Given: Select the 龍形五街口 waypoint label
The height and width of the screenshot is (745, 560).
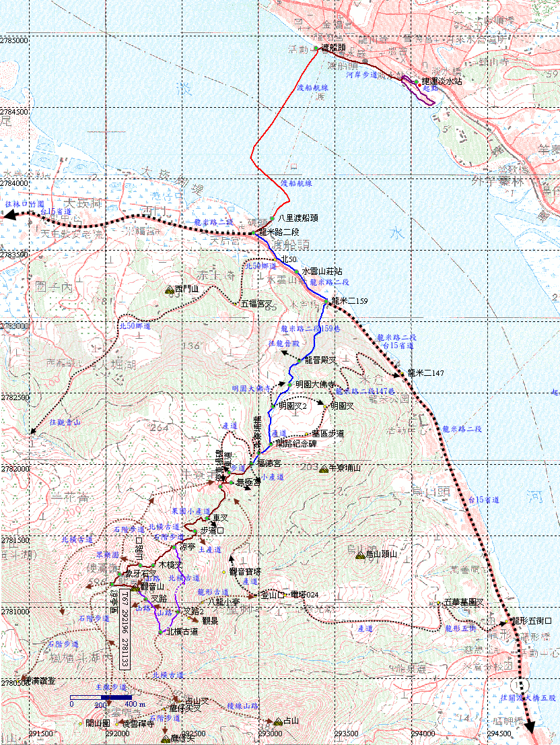Looking at the screenshot, I should [x=531, y=620].
